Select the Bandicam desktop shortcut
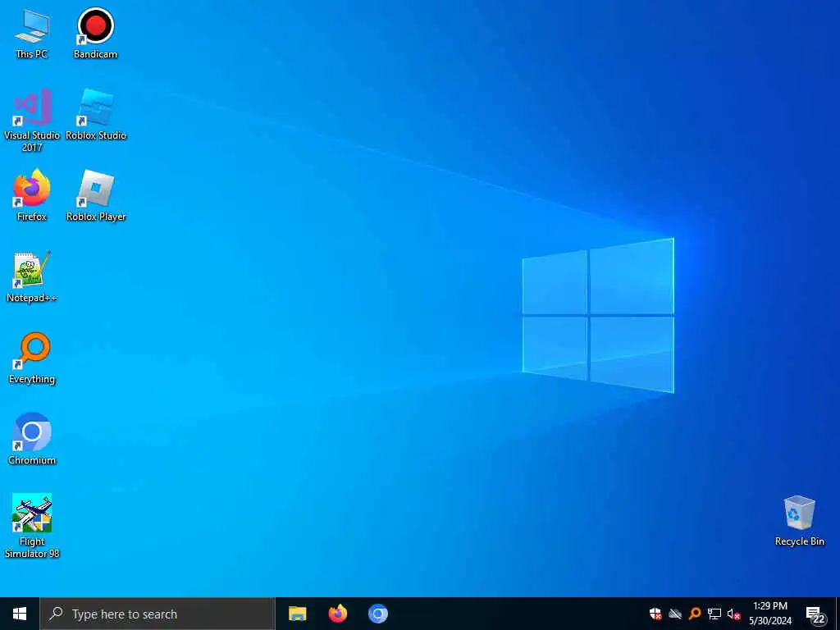 (95, 34)
